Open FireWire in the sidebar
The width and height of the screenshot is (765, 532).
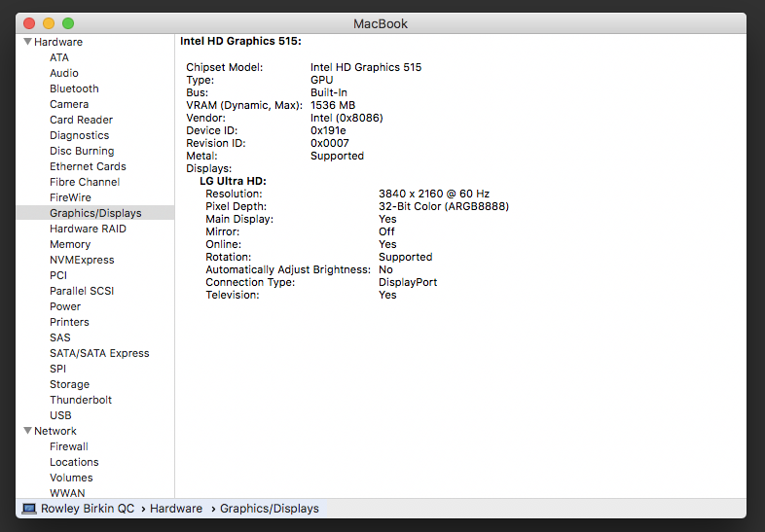(70, 197)
